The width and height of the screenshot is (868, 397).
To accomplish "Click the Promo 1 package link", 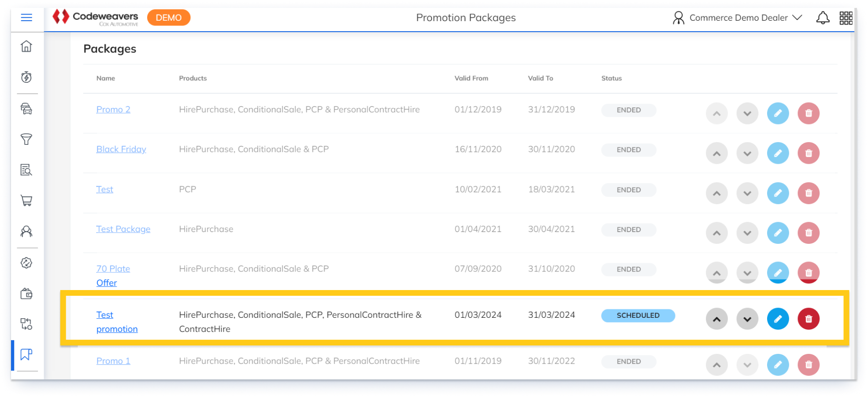I will pyautogui.click(x=113, y=361).
